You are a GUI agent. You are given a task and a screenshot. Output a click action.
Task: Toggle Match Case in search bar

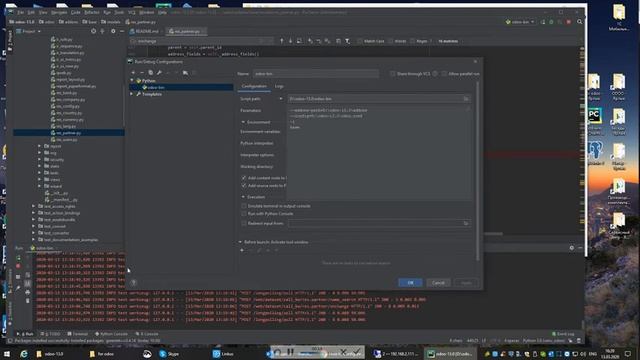coord(359,41)
